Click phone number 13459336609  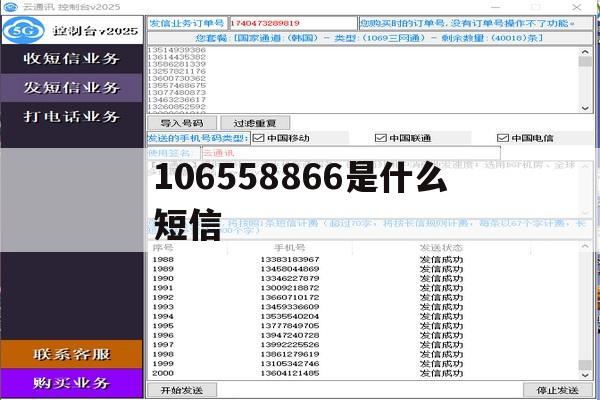point(290,307)
